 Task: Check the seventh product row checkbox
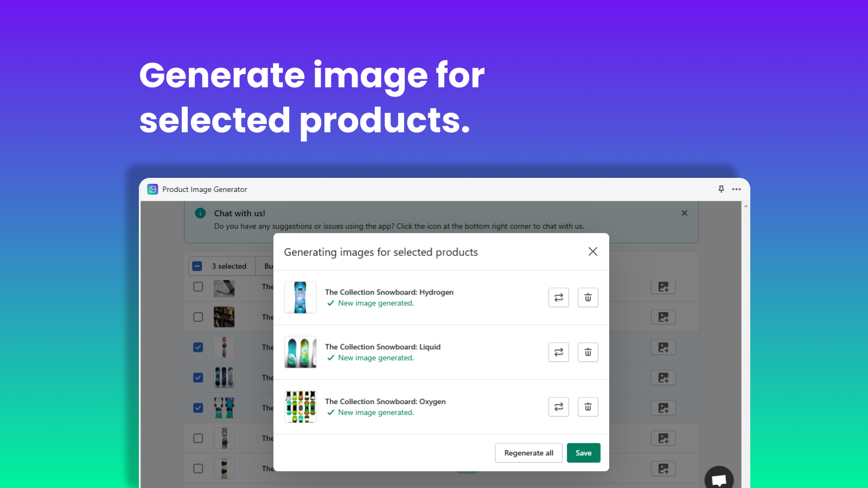point(198,468)
